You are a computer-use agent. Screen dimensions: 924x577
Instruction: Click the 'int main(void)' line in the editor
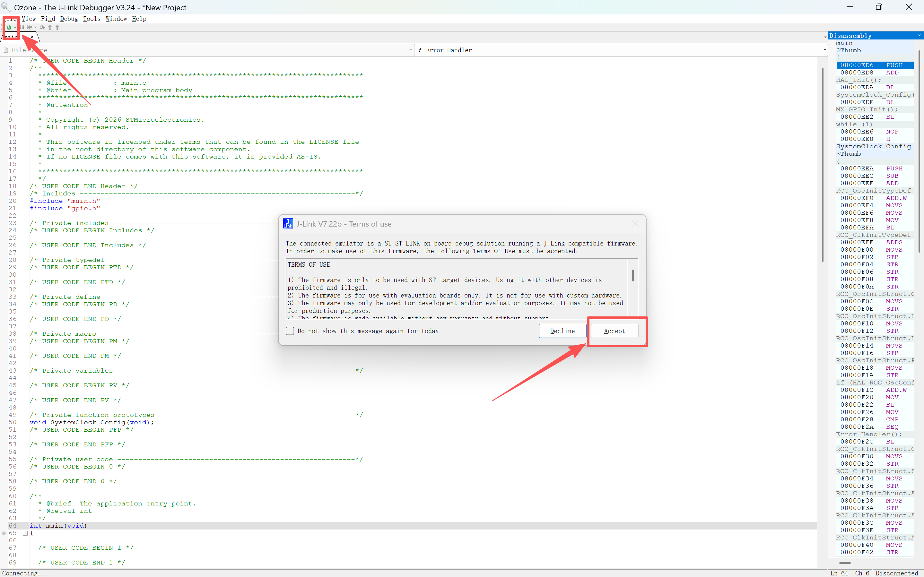pyautogui.click(x=58, y=526)
